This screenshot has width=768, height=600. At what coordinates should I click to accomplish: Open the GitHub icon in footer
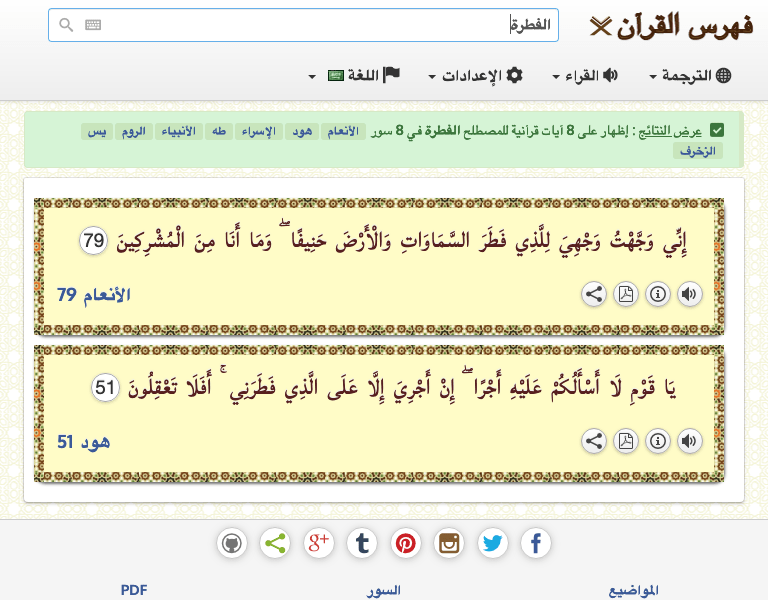click(x=232, y=543)
